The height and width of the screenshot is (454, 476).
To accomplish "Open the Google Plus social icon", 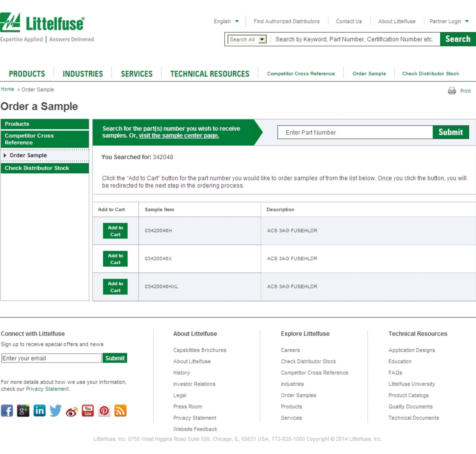I will [23, 410].
